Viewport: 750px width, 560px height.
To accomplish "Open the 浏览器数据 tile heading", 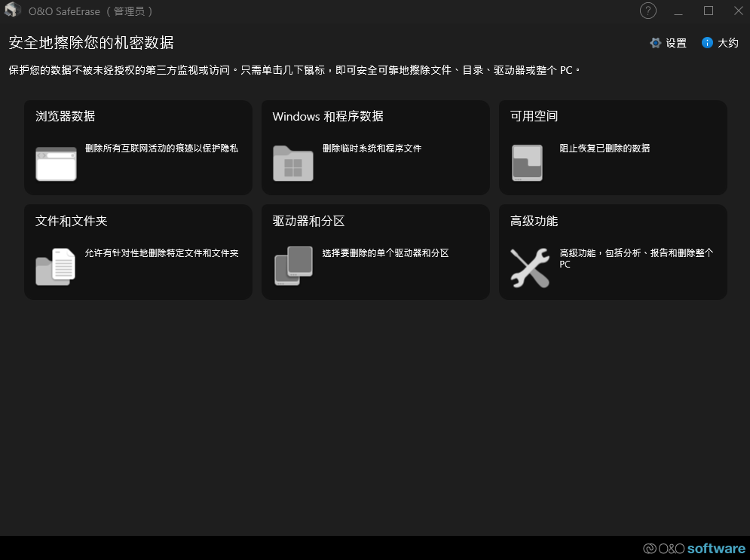I will click(65, 116).
